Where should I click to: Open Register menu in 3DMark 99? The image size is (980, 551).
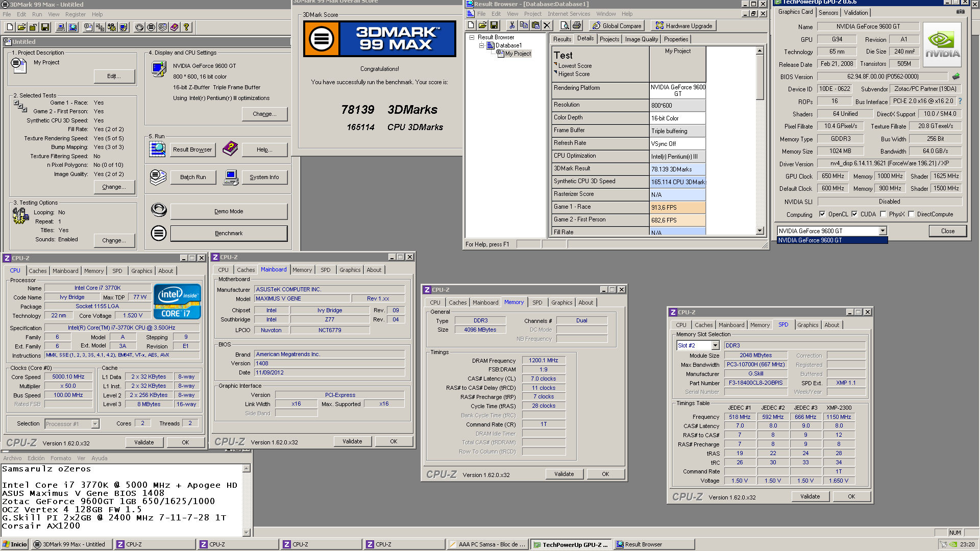coord(76,14)
